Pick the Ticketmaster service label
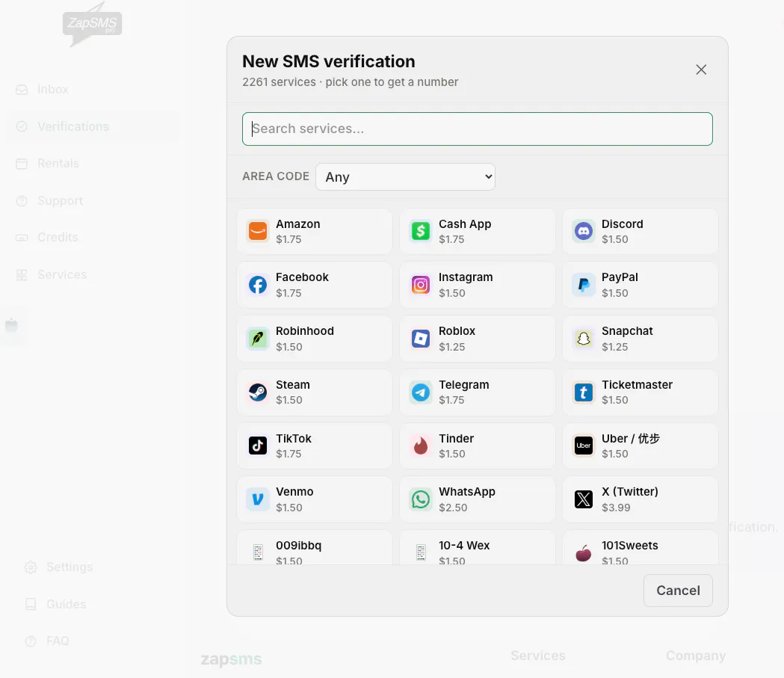 [x=638, y=384]
